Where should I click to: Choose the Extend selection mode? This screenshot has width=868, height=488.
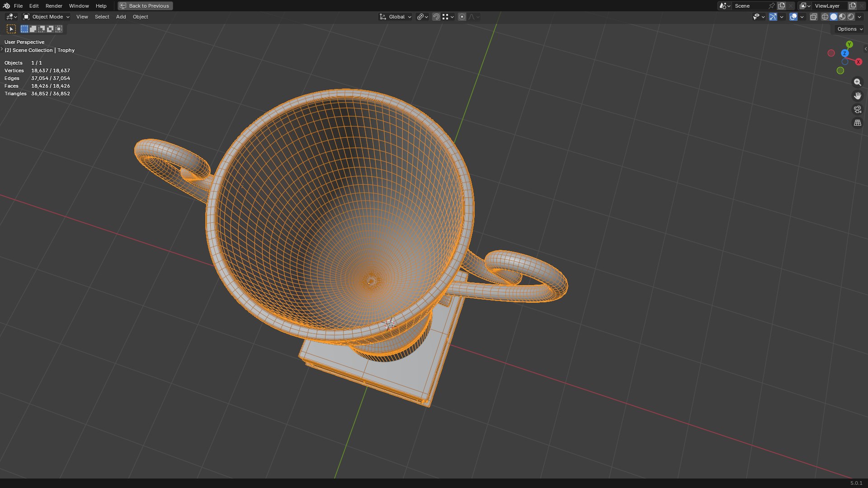33,29
